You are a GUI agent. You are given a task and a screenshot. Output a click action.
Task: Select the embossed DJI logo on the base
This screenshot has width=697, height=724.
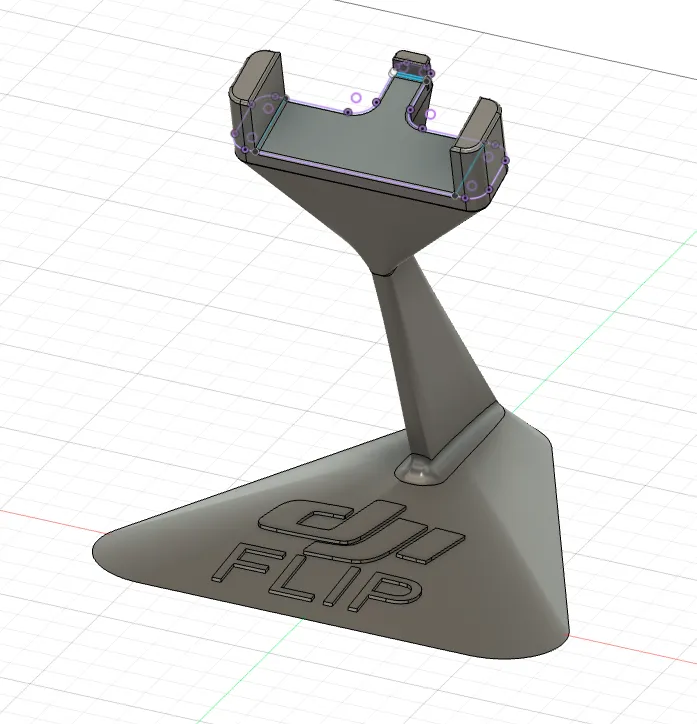[x=361, y=531]
